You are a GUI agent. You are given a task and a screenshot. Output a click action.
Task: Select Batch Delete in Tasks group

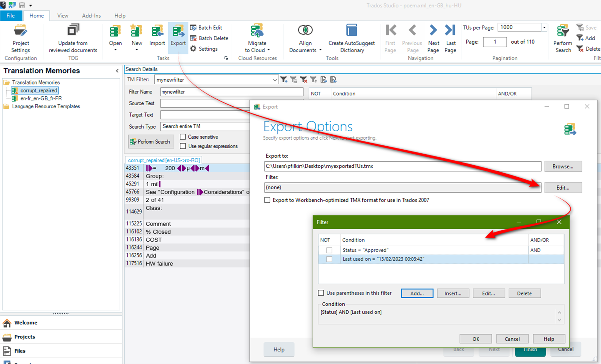(209, 38)
